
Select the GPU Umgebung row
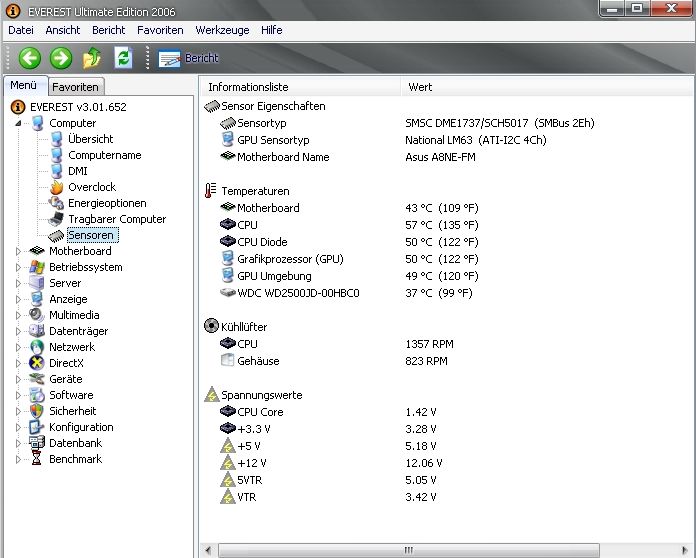click(x=349, y=276)
